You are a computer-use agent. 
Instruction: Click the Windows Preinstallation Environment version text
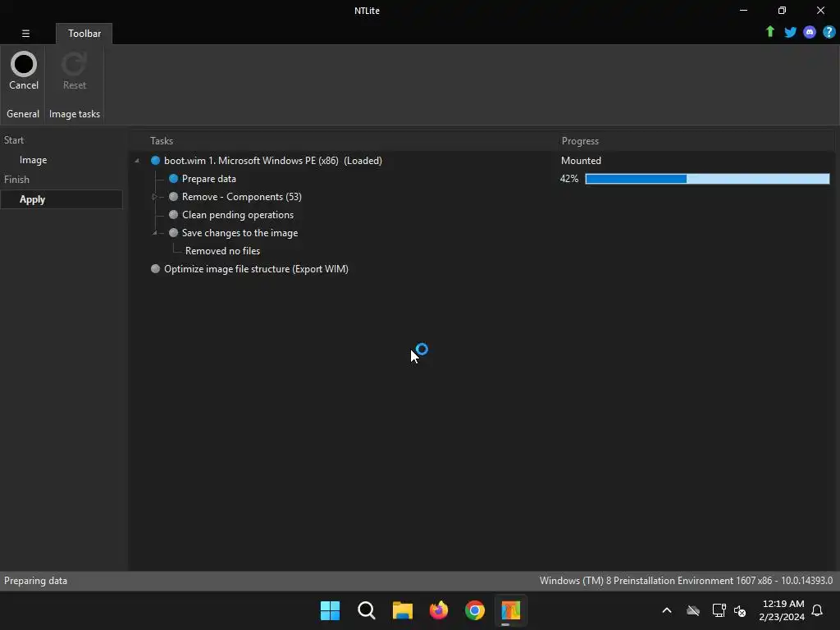(686, 581)
